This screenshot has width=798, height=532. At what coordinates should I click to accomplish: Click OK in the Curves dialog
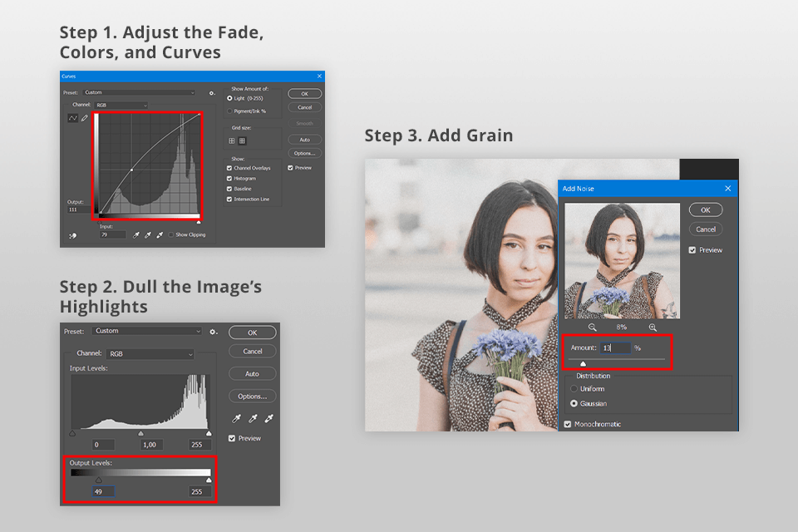tap(305, 94)
